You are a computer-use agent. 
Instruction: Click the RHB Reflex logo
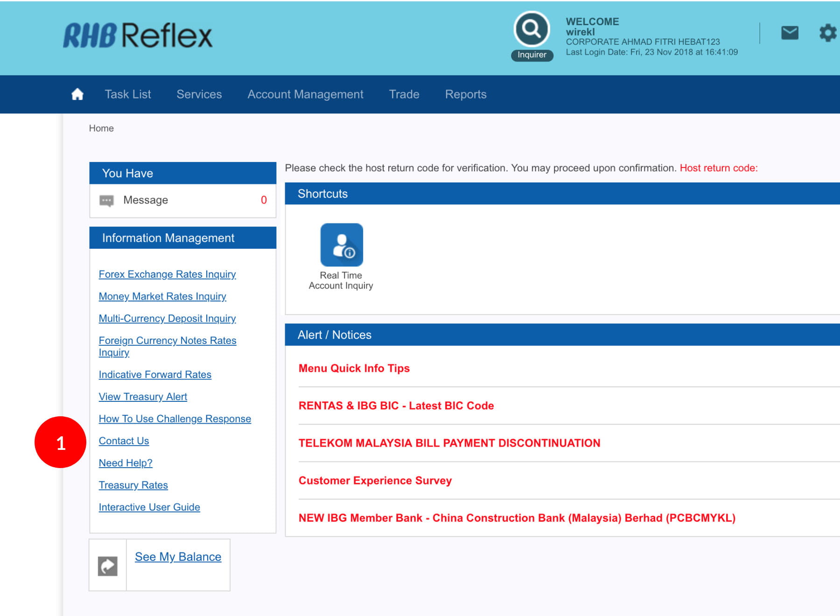(138, 36)
